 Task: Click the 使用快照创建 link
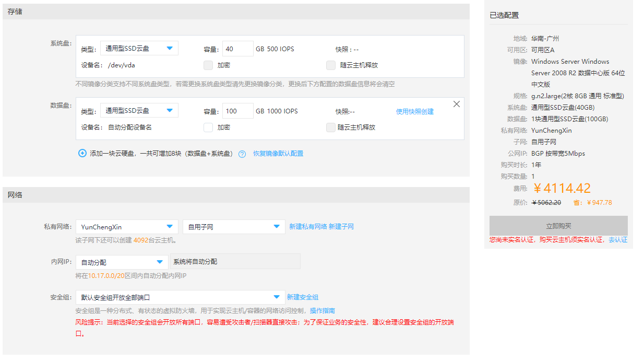pos(414,111)
